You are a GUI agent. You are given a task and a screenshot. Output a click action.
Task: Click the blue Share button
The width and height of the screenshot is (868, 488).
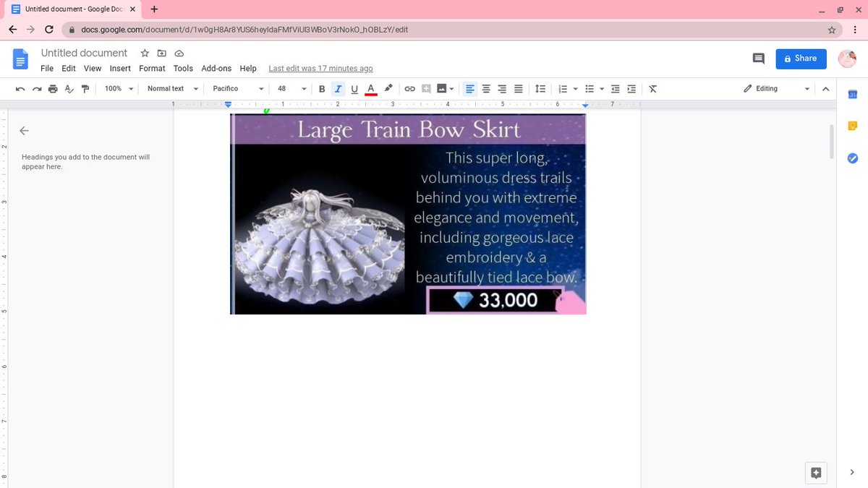pyautogui.click(x=801, y=59)
